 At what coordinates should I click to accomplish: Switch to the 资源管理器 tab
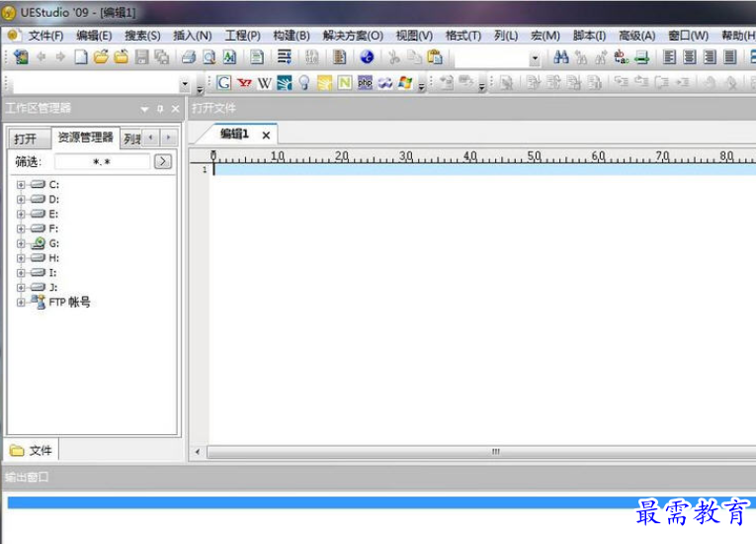pyautogui.click(x=85, y=137)
